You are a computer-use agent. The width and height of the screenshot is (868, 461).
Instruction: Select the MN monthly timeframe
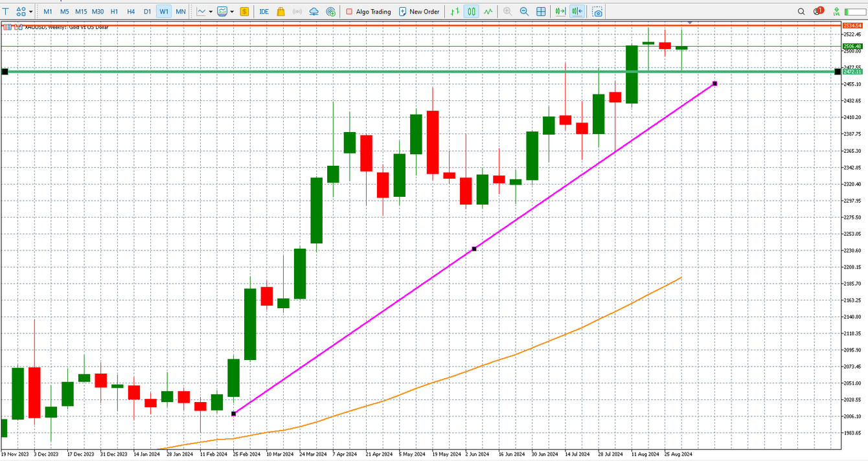point(181,12)
